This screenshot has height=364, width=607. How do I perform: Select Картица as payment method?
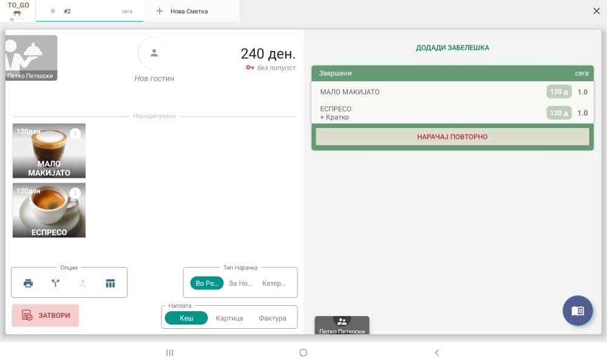tap(229, 318)
